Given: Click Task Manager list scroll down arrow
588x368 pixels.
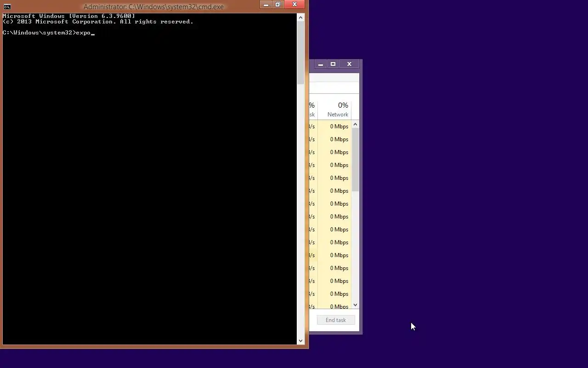Looking at the screenshot, I should (x=355, y=305).
